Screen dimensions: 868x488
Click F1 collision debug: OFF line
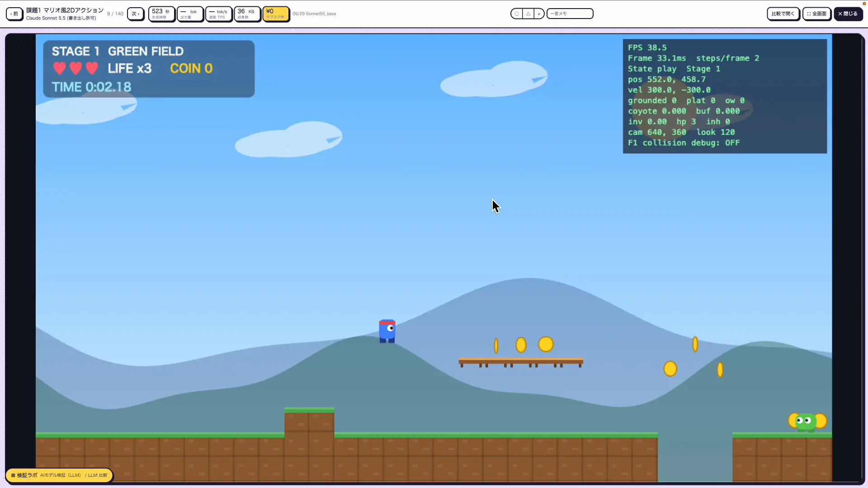[x=684, y=143]
